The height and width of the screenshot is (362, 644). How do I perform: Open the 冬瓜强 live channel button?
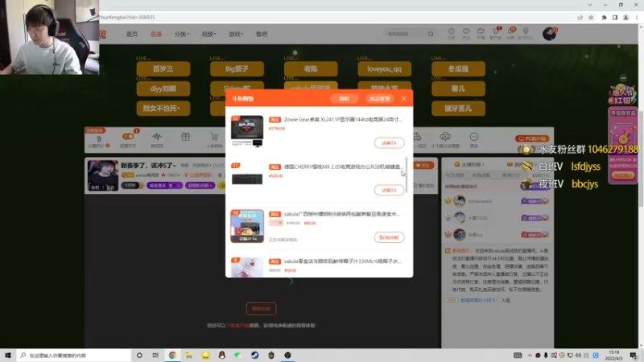(x=458, y=69)
